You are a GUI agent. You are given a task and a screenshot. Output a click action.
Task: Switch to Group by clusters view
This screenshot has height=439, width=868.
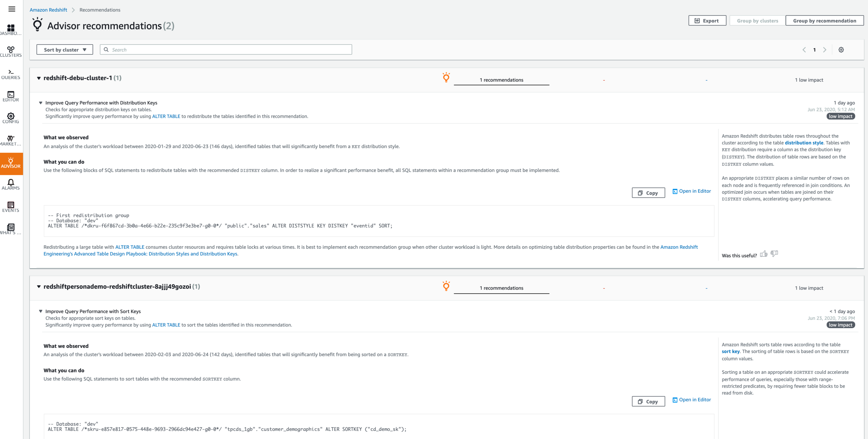(757, 20)
